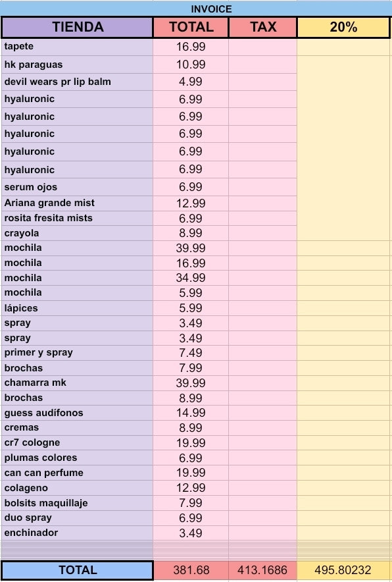Viewport: 392px width, 582px height.
Task: Select the grand total 381.68 cell
Action: 191,570
